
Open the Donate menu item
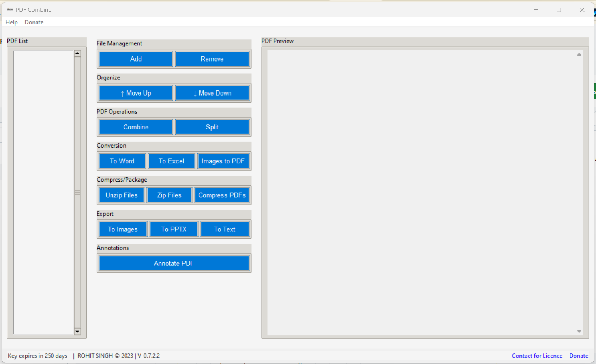click(x=34, y=22)
